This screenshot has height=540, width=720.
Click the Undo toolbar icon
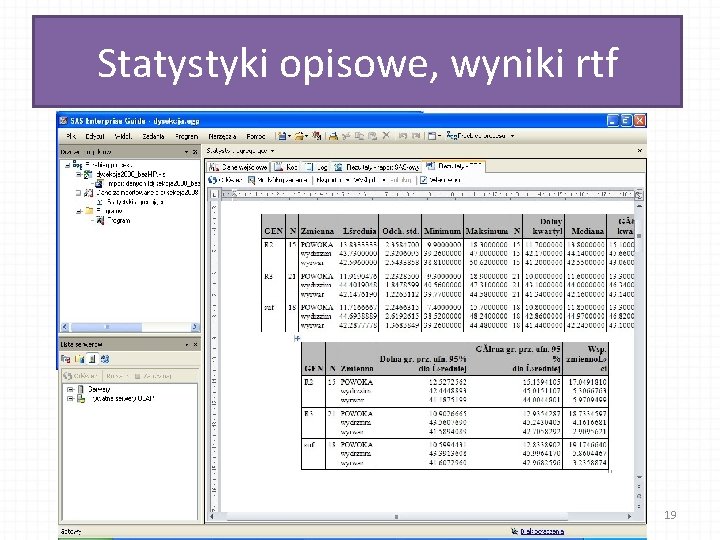click(x=403, y=136)
